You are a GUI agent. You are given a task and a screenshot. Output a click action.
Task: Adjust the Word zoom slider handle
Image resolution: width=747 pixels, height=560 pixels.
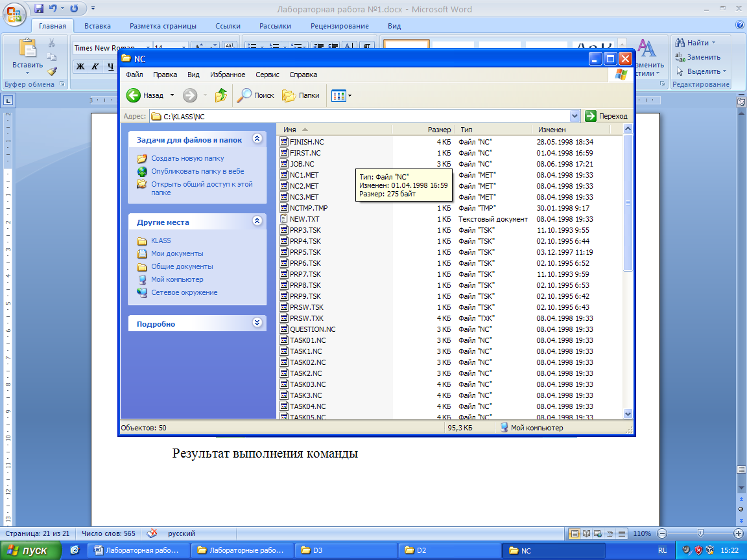(x=700, y=533)
